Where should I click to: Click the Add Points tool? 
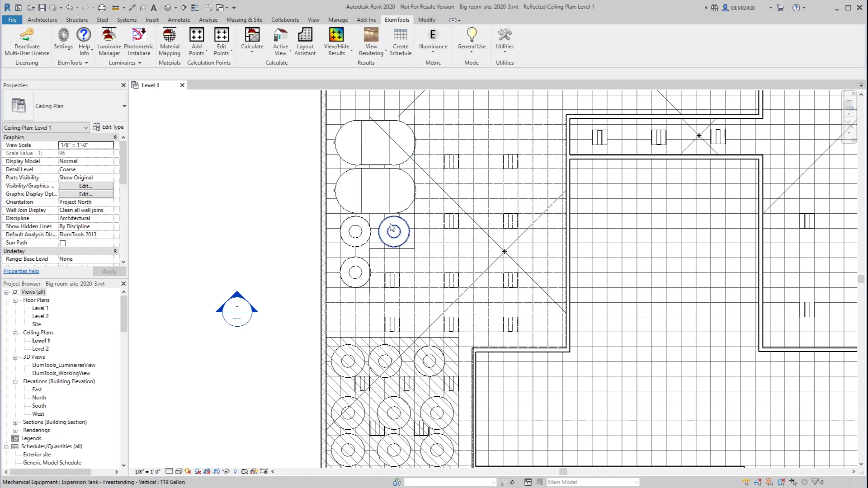[x=197, y=42]
